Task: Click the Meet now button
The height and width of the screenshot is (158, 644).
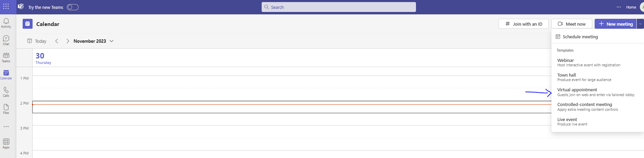Action: (x=572, y=24)
